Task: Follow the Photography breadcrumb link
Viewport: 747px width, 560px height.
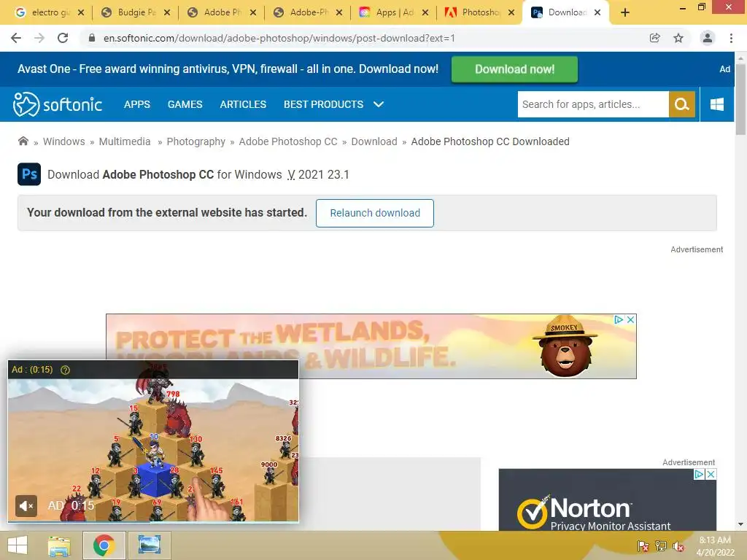Action: click(x=196, y=141)
